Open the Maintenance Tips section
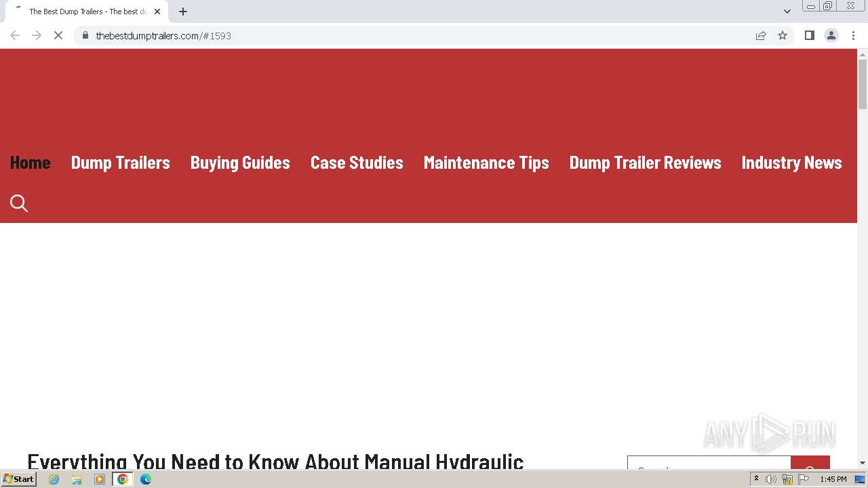 (486, 163)
